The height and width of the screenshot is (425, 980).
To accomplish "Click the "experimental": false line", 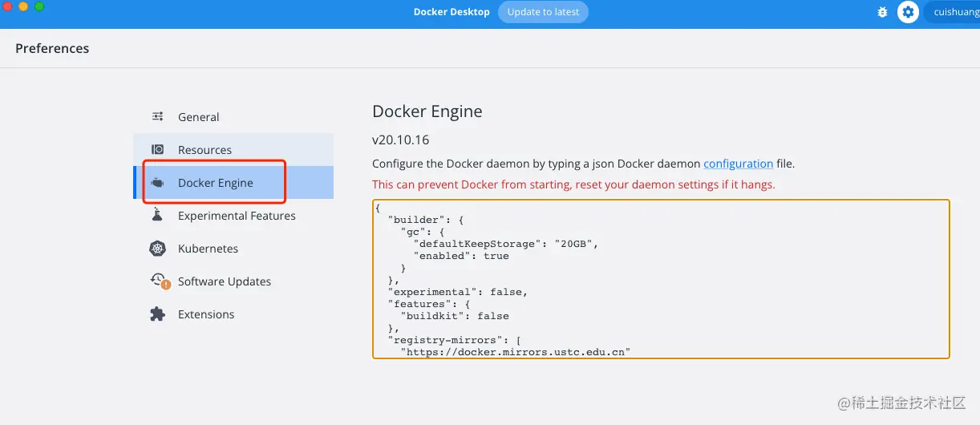I will (458, 292).
